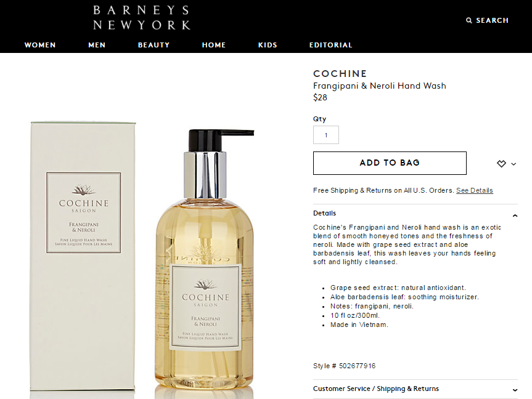Expand Customer Service / Shipping & Returns
The height and width of the screenshot is (399, 532).
(x=415, y=389)
